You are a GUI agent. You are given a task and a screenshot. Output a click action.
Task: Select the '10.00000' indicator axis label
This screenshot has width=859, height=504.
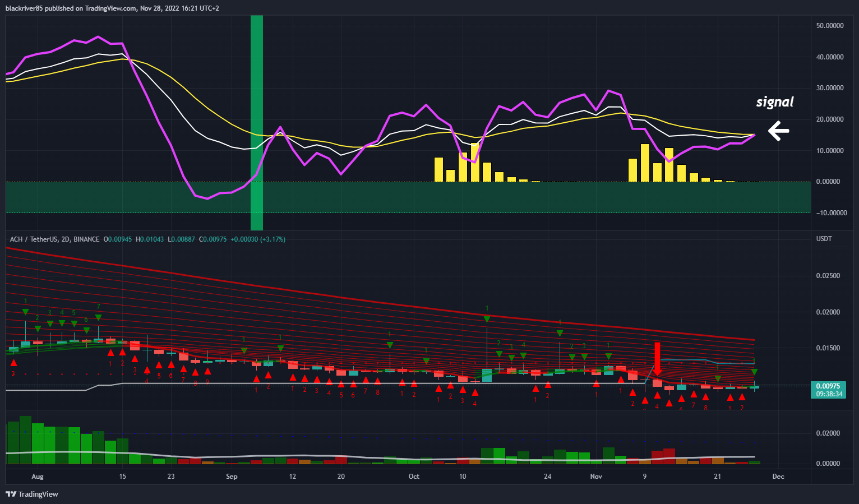830,151
